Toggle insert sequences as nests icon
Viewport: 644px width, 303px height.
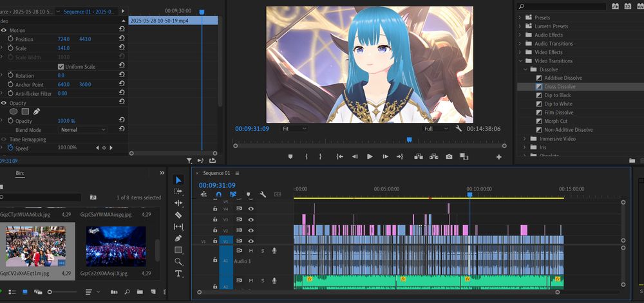coord(204,194)
